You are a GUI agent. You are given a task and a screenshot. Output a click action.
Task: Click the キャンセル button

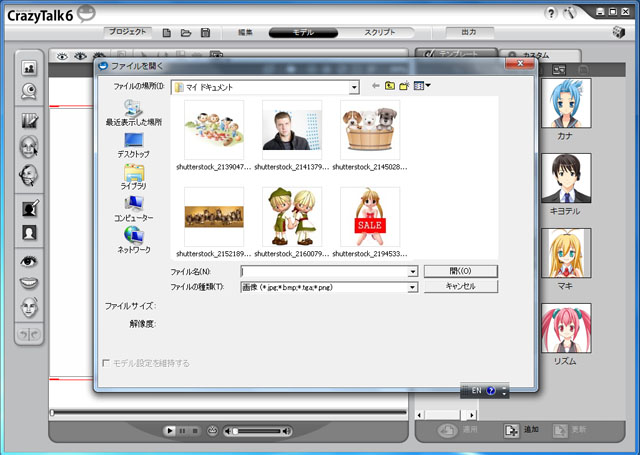pos(460,287)
